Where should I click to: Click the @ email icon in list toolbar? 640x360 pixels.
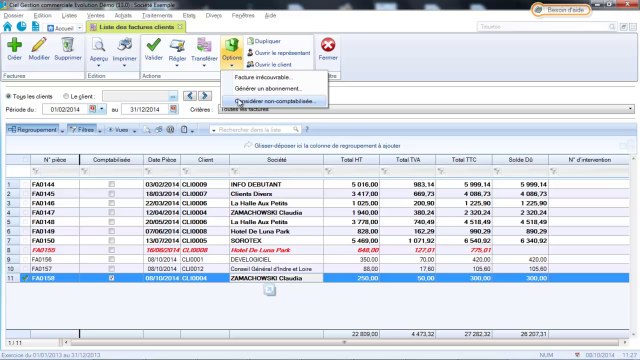(x=170, y=129)
